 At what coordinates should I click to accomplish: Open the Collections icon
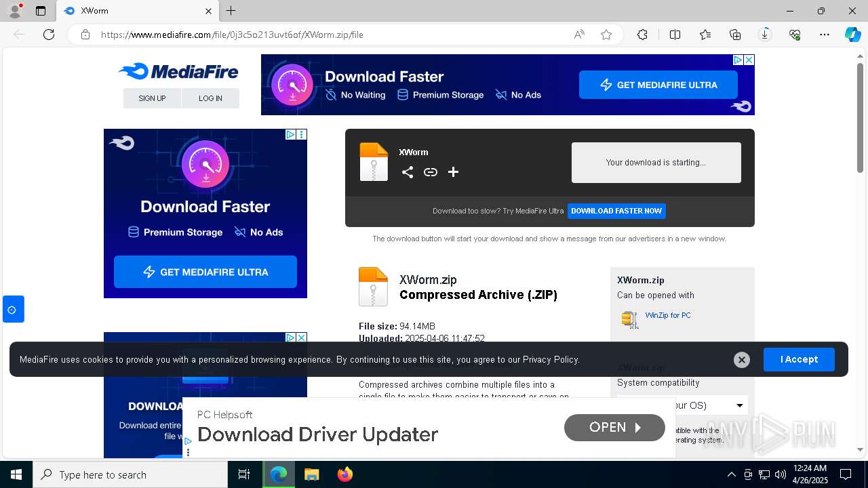735,35
